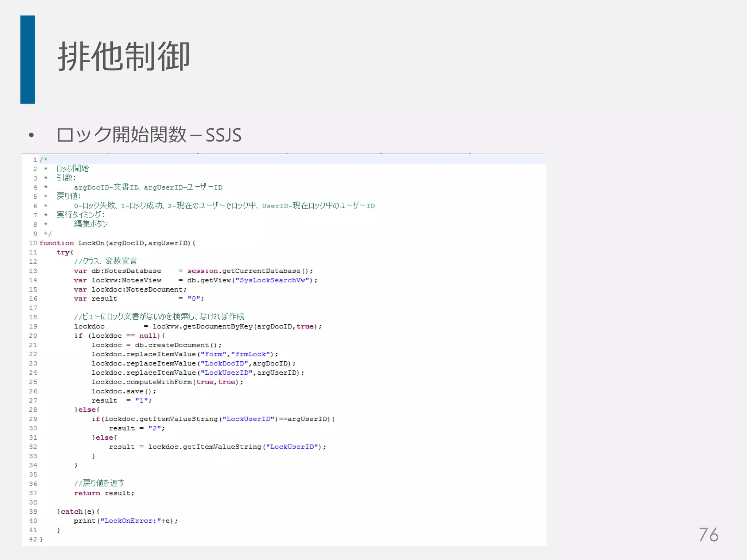Viewport: 747px width, 560px height.
Task: Click the lockdoc = db.createDocument(); line
Action: click(x=156, y=345)
